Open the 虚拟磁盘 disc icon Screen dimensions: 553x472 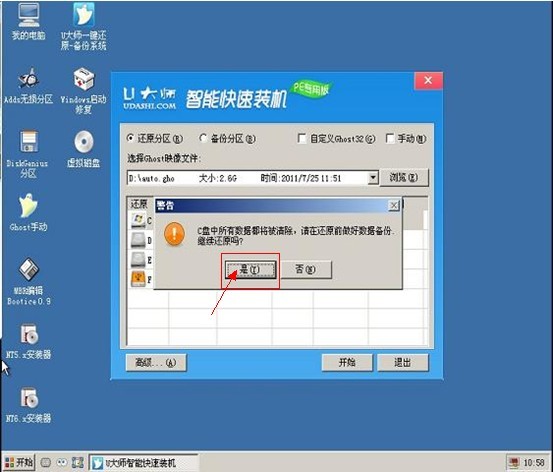point(84,149)
